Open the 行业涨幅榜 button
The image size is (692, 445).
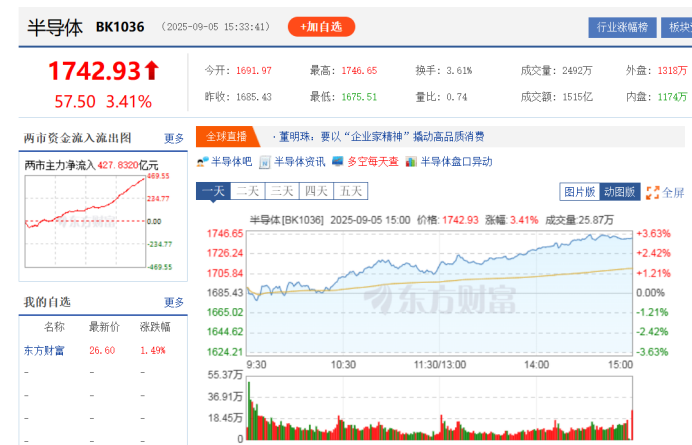point(622,27)
